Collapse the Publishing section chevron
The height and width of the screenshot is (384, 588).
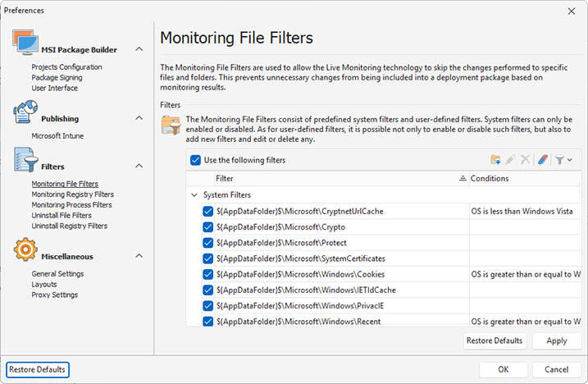tap(138, 118)
